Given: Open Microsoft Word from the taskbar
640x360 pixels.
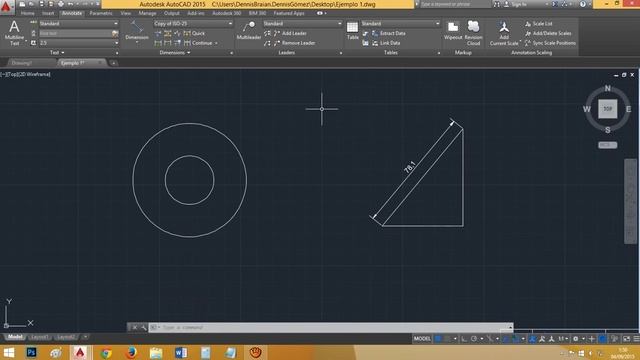Looking at the screenshot, I should coord(181,353).
